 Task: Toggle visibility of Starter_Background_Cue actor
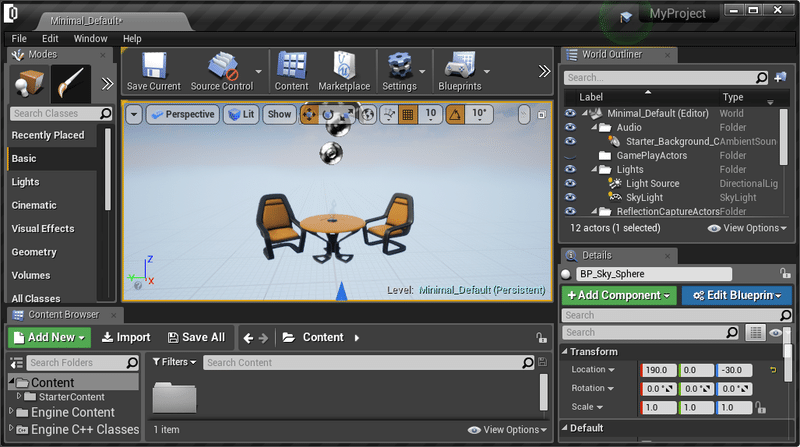570,141
